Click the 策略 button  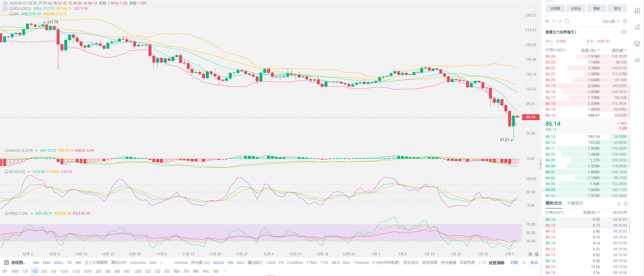point(596,9)
